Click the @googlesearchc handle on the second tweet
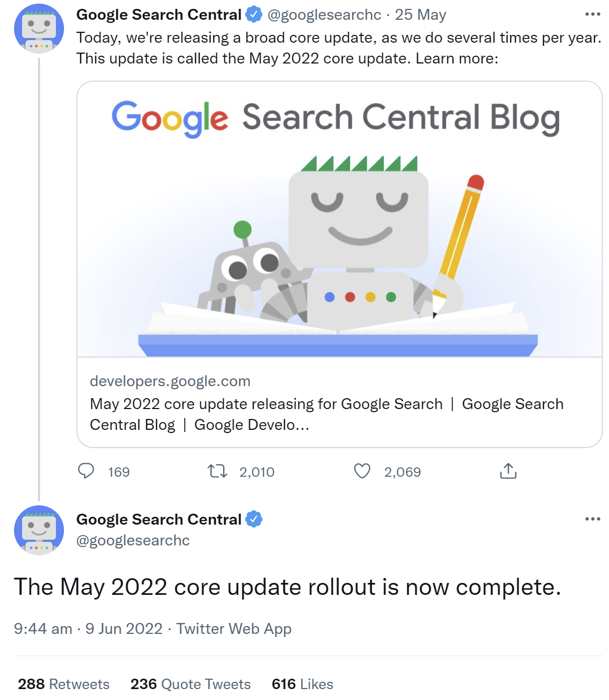 [x=133, y=540]
